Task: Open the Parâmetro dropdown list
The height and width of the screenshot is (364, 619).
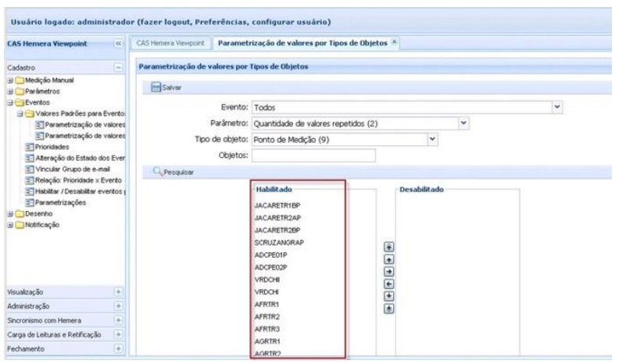Action: click(x=463, y=123)
